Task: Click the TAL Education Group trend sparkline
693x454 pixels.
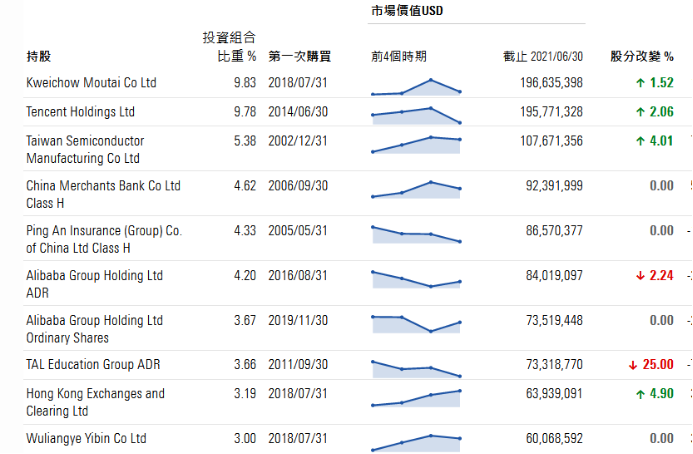Action: (x=416, y=367)
